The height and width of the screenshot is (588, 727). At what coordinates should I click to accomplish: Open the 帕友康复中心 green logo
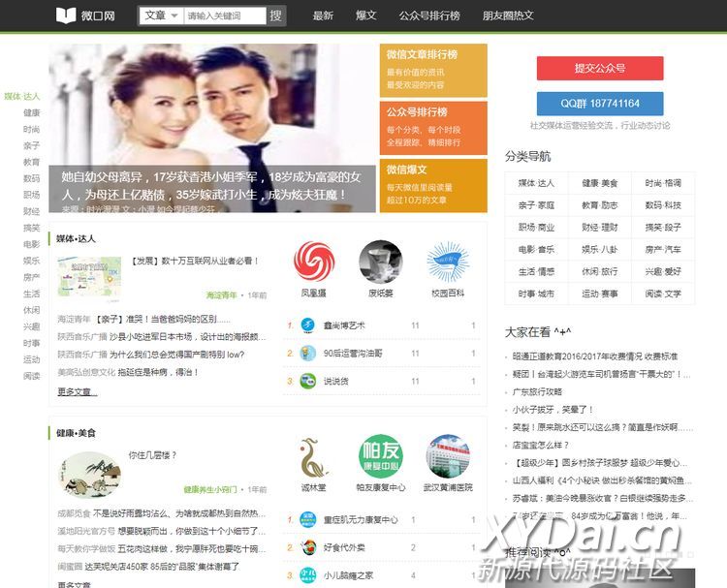(381, 456)
